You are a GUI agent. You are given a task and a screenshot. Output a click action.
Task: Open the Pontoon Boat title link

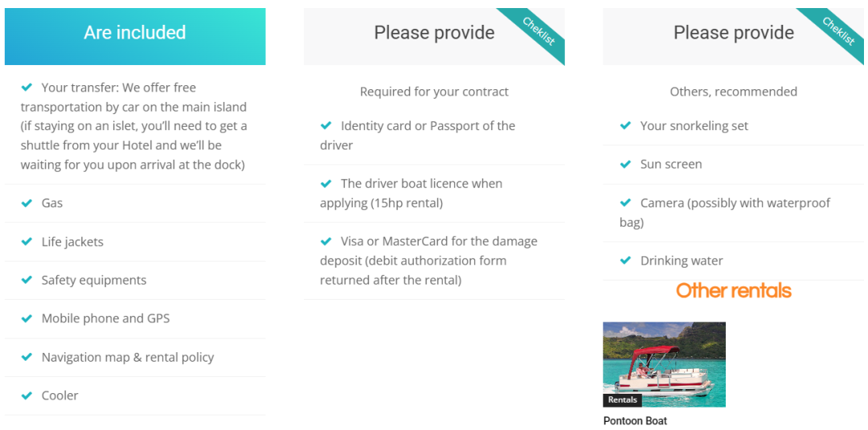635,420
